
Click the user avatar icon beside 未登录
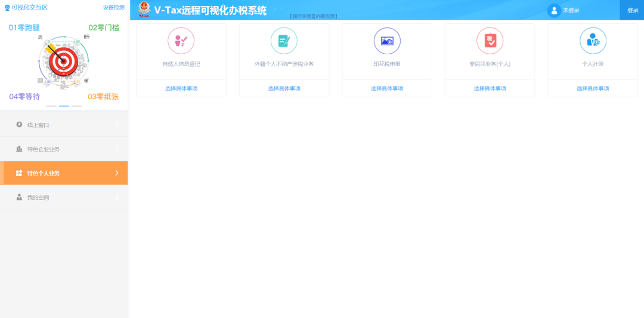tap(554, 10)
